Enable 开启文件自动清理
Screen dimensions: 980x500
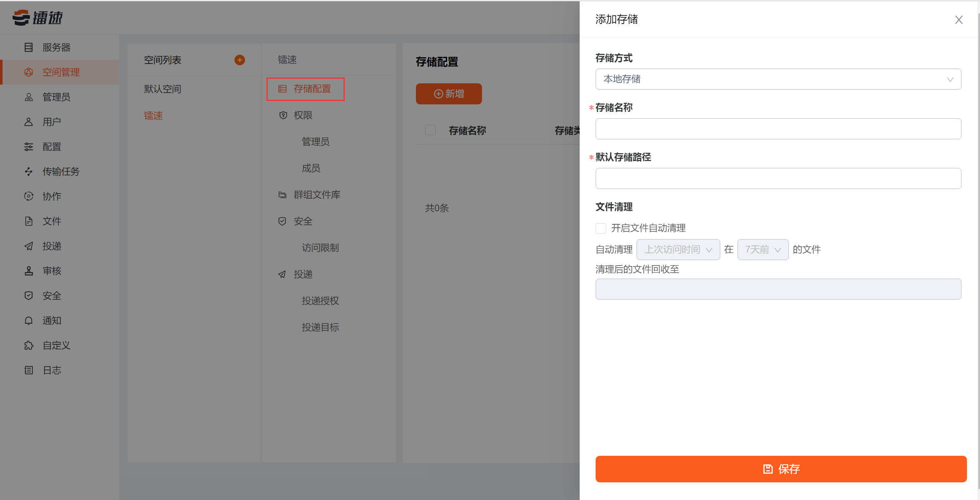600,228
